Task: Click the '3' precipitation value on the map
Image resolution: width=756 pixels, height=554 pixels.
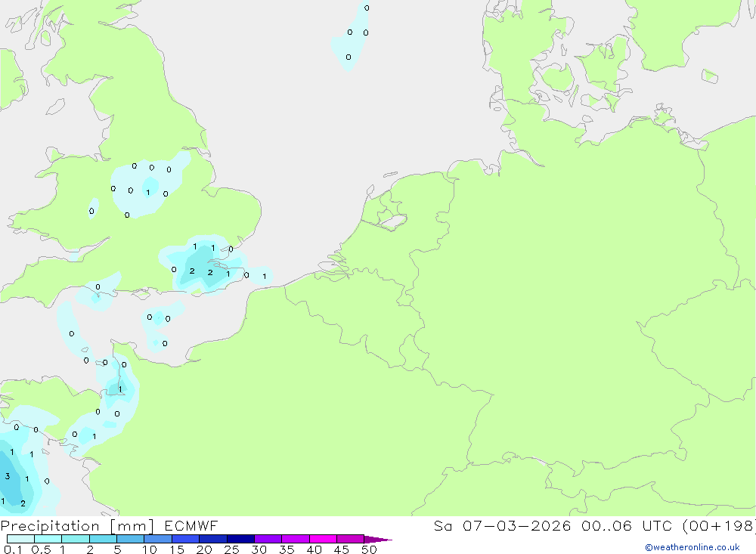Action: click(x=8, y=476)
